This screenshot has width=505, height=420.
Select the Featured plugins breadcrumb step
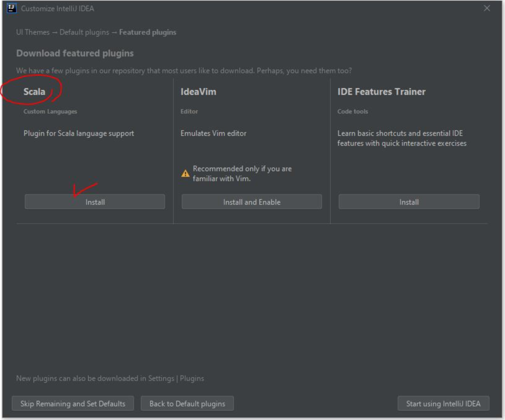click(x=148, y=32)
